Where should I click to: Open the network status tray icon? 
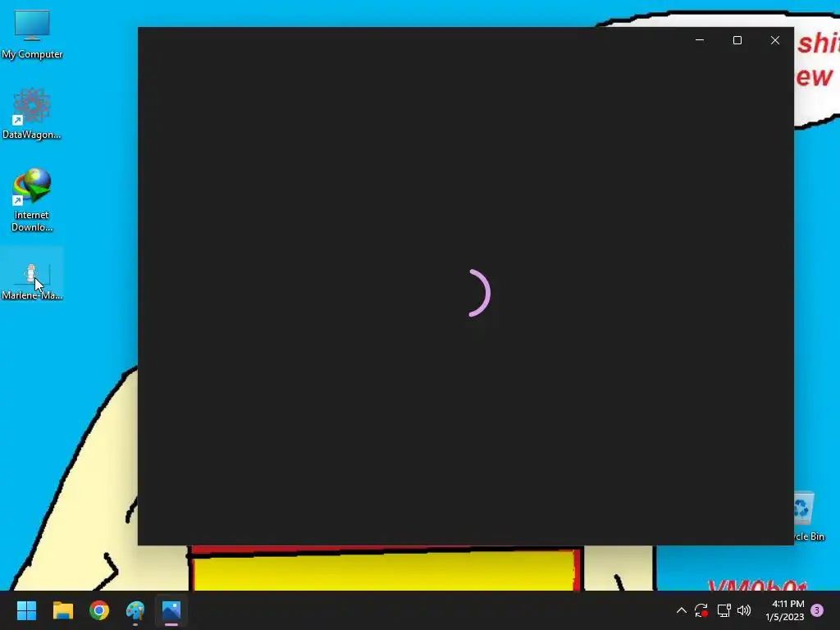pos(724,610)
